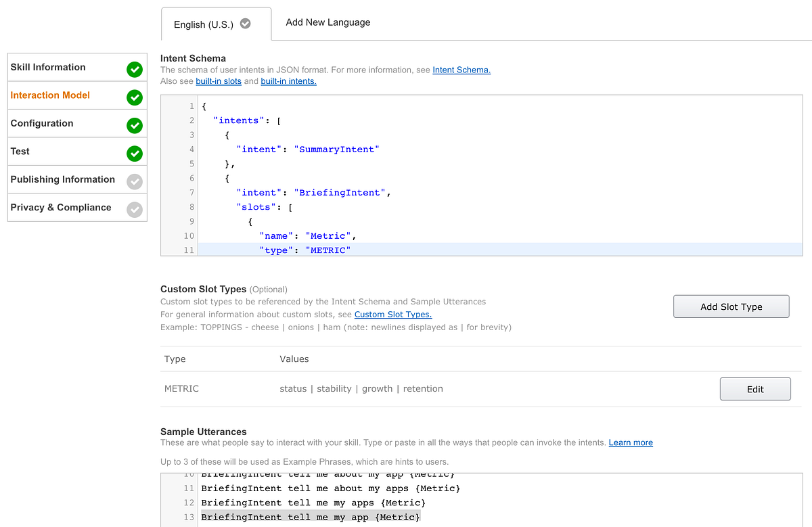This screenshot has height=527, width=812.
Task: Click the gray checkmark next to Publishing Information
Action: 134,181
